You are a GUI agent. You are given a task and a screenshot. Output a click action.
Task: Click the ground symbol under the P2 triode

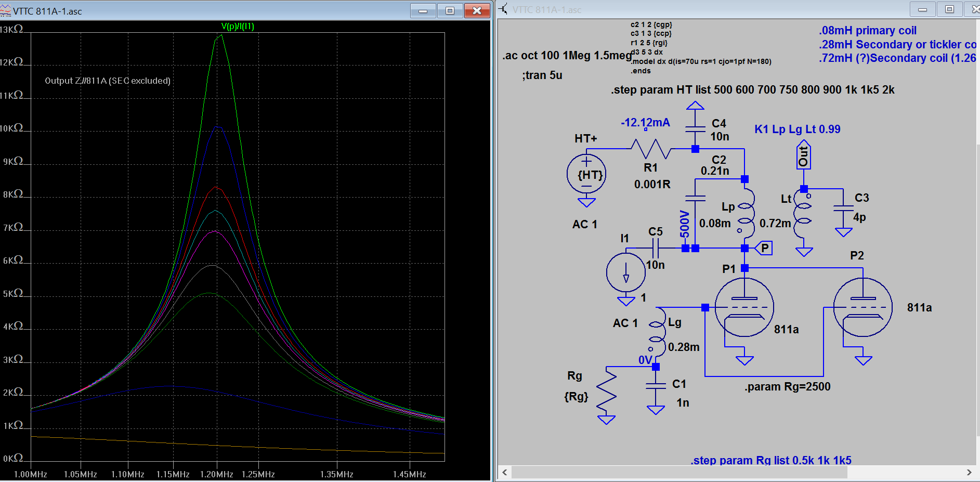coord(863,360)
